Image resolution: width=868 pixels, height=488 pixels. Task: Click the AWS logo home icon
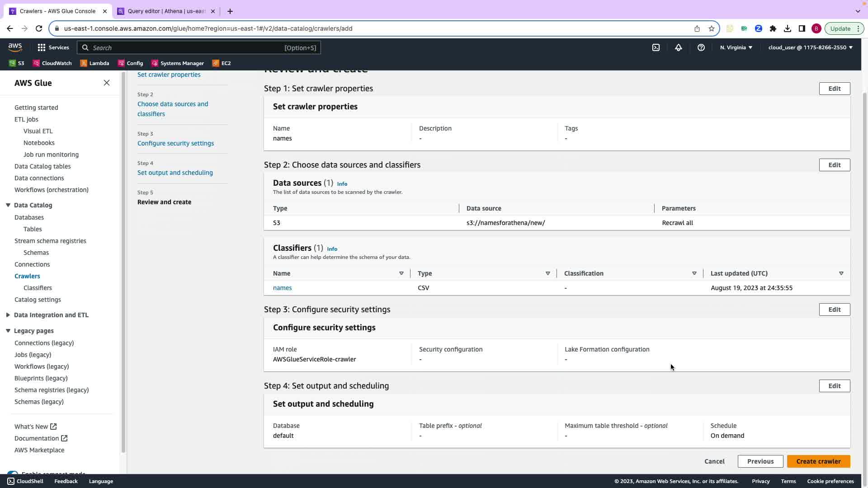(x=15, y=47)
